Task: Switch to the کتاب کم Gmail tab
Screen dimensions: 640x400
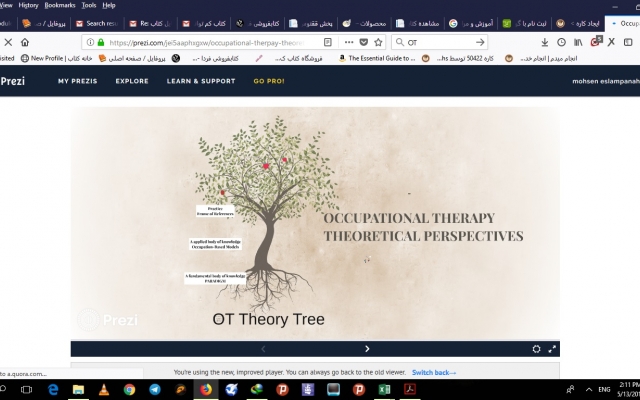Action: coord(204,23)
